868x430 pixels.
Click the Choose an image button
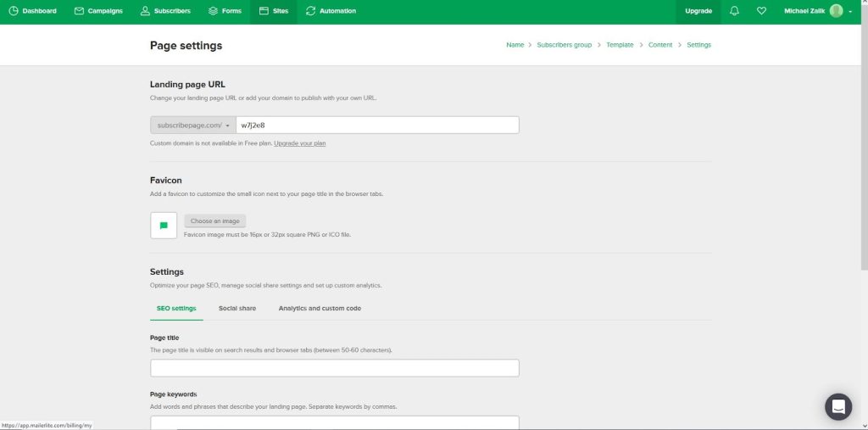(x=214, y=221)
